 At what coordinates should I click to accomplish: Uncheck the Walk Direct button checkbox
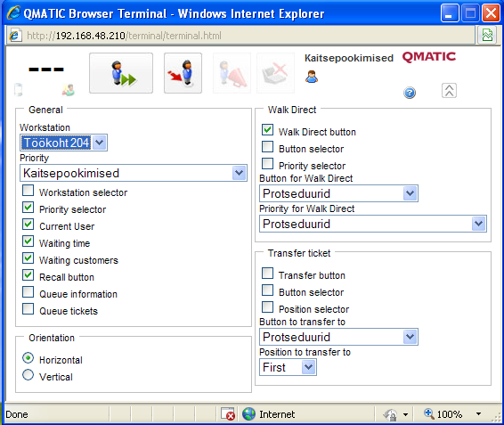pyautogui.click(x=267, y=130)
